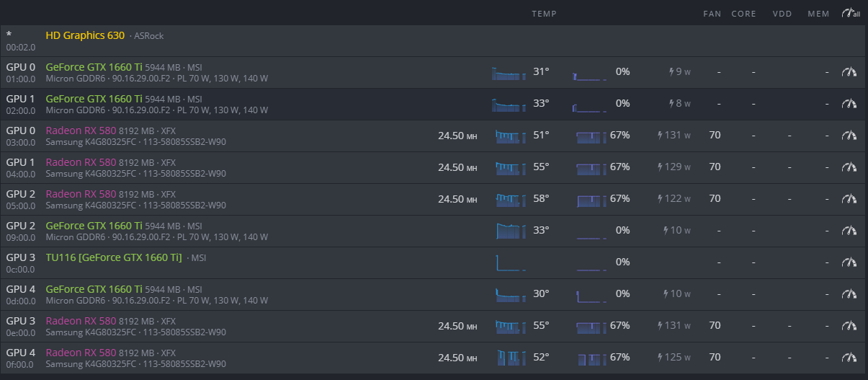
Task: Click 24.50 MH hashrate on 0f:00.0 row
Action: [x=457, y=358]
